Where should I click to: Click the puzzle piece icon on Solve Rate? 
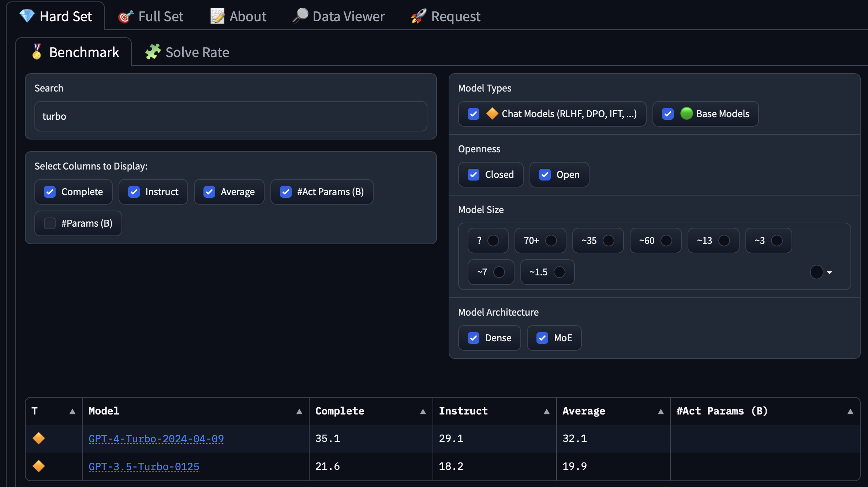[153, 52]
